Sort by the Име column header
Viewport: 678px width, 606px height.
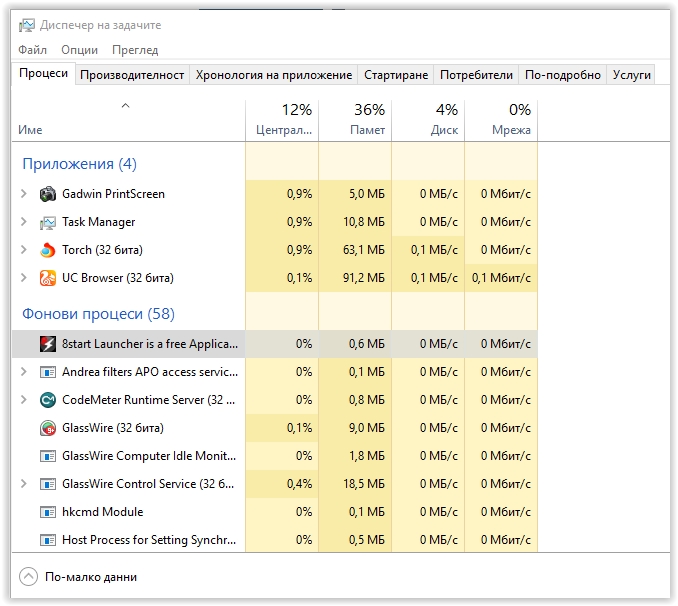128,120
